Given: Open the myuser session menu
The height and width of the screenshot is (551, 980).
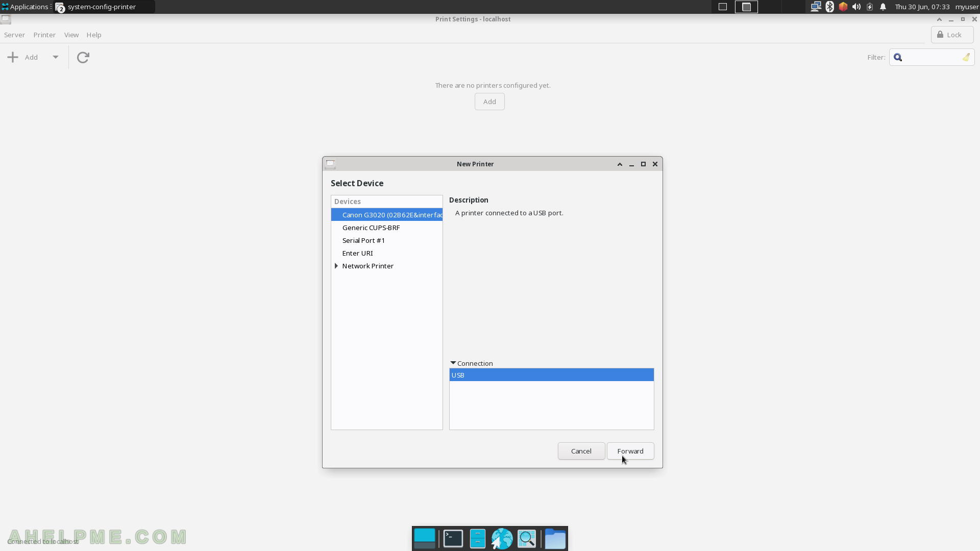Looking at the screenshot, I should pyautogui.click(x=967, y=7).
